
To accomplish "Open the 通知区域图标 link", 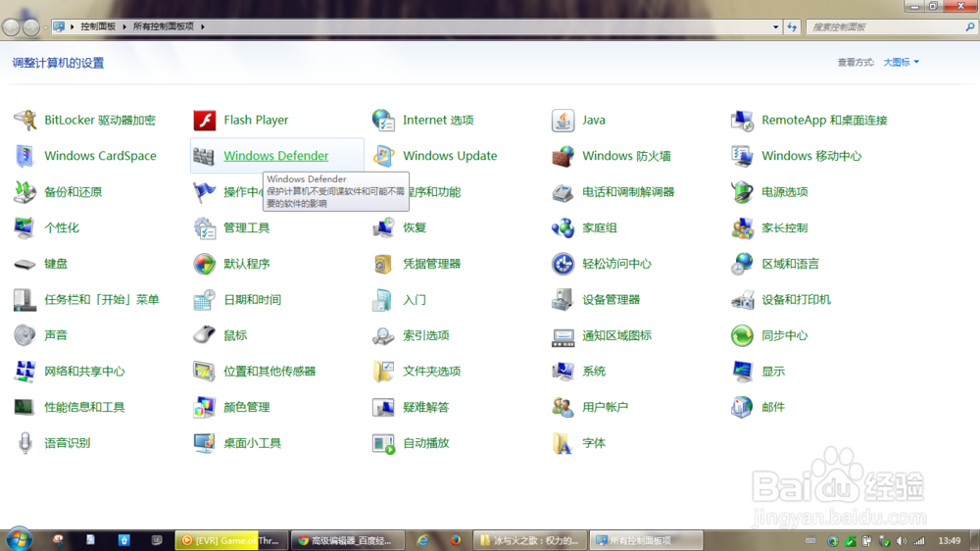I will click(616, 335).
